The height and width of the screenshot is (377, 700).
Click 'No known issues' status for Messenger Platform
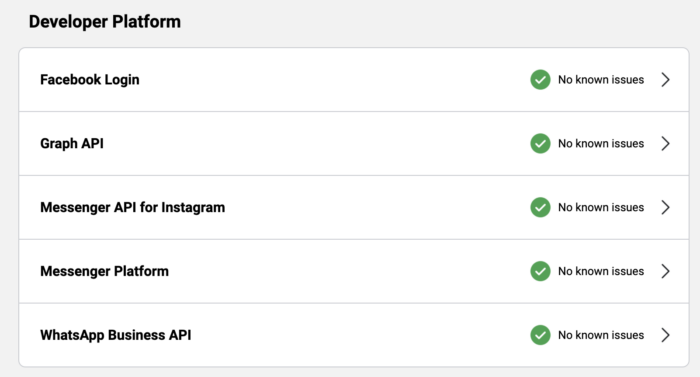click(x=601, y=271)
